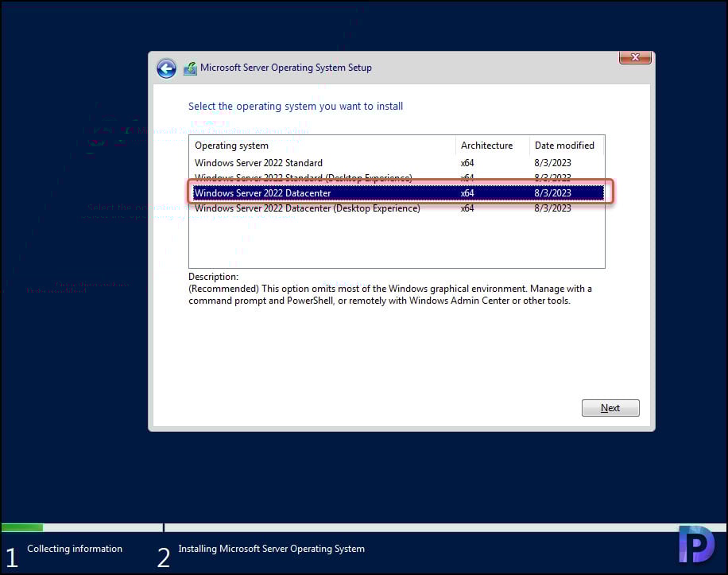Click the blue back arrow button
Viewport: 728px width, 575px height.
coord(166,68)
